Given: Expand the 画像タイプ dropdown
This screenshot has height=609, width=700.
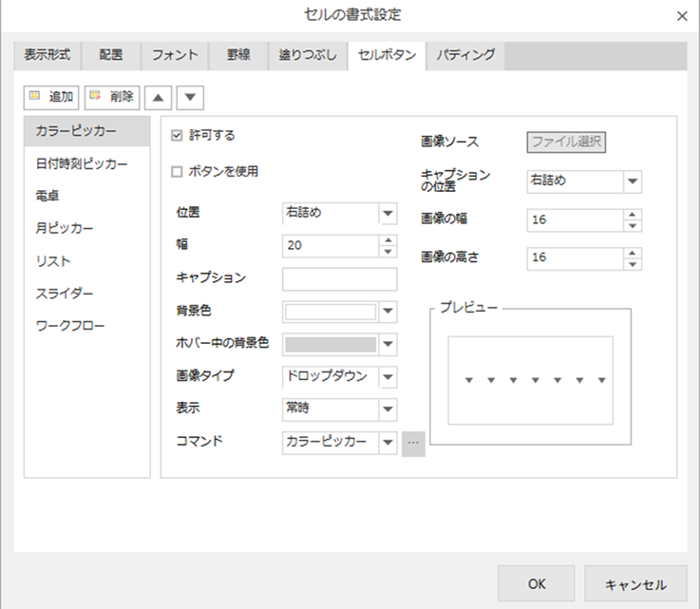Looking at the screenshot, I should click(388, 376).
